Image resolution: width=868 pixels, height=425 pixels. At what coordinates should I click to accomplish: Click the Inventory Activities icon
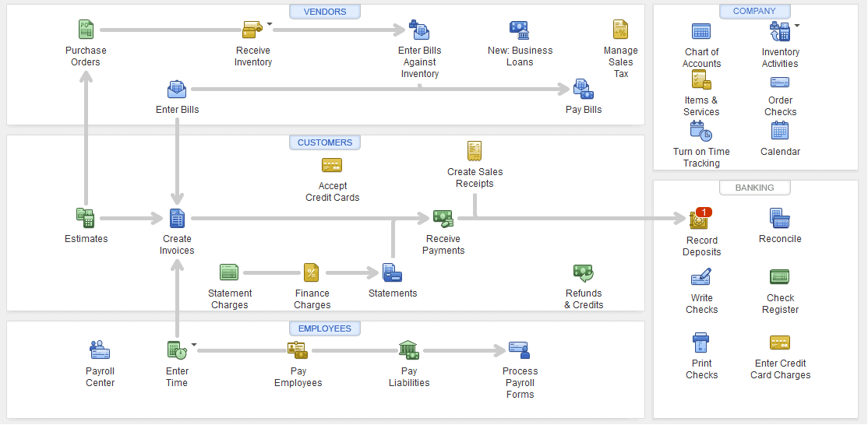(x=780, y=31)
